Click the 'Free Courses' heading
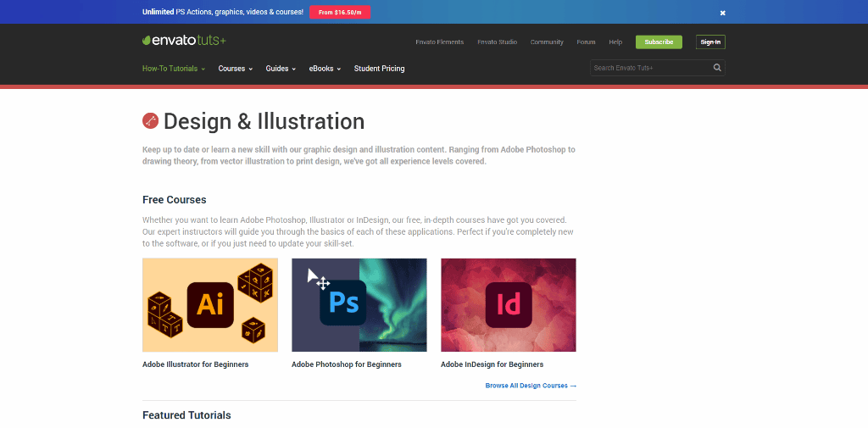This screenshot has height=428, width=868. pyautogui.click(x=175, y=200)
